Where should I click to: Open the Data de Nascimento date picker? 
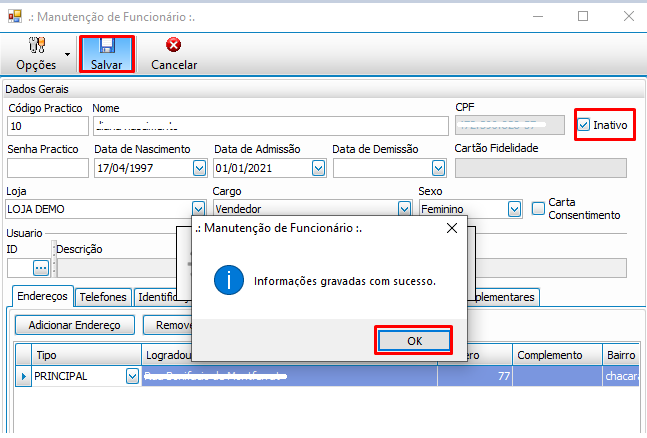(199, 168)
